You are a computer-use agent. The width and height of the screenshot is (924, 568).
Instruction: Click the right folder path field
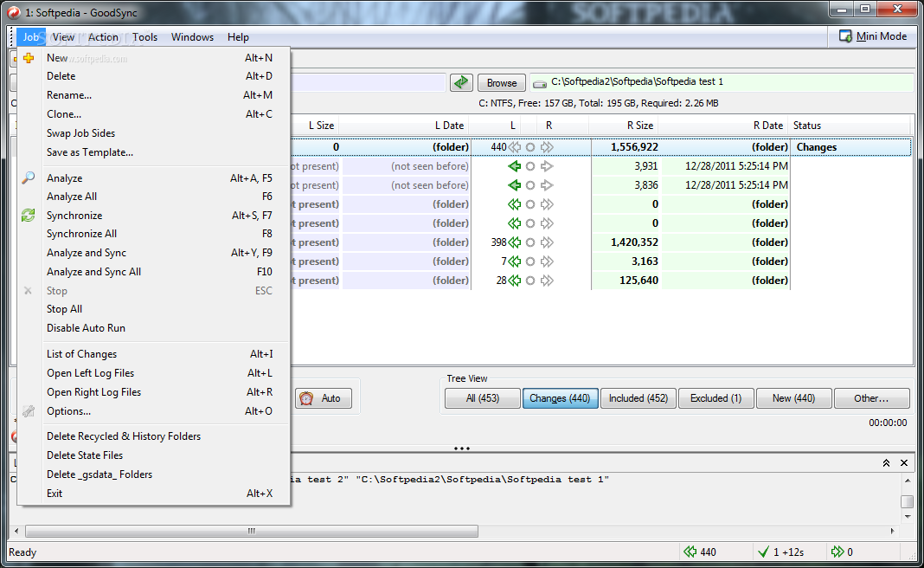click(722, 82)
